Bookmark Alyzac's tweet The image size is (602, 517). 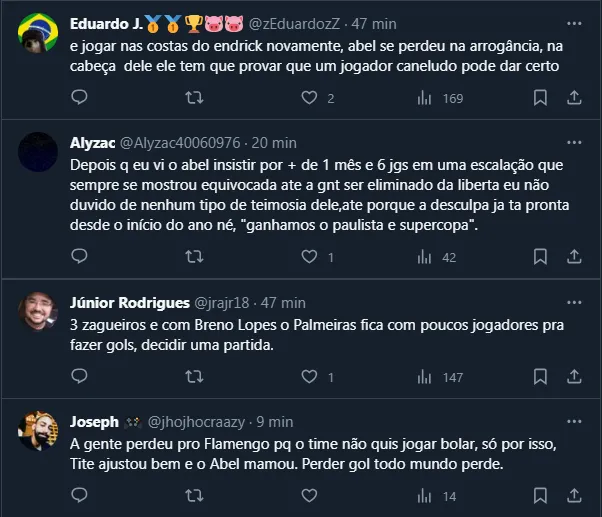pyautogui.click(x=540, y=257)
